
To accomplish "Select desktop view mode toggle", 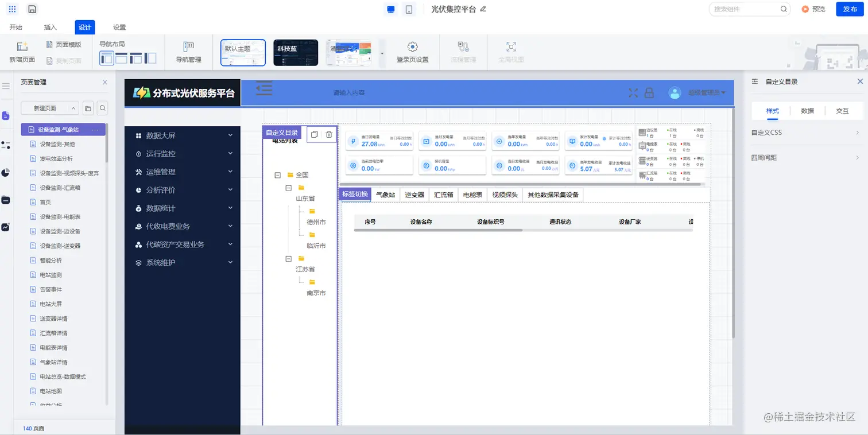I will (391, 9).
